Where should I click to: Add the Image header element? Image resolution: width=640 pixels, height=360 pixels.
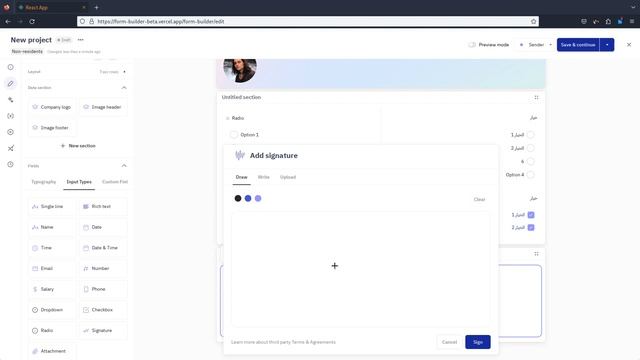(102, 107)
